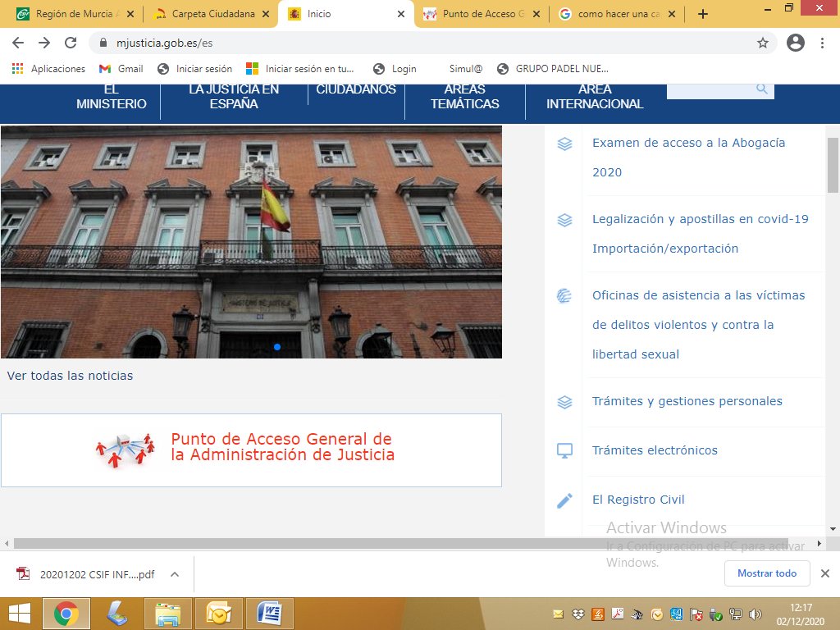The width and height of the screenshot is (840, 630).
Task: Open the ÁREAS TEMÁTICAS menu
Action: pos(465,97)
